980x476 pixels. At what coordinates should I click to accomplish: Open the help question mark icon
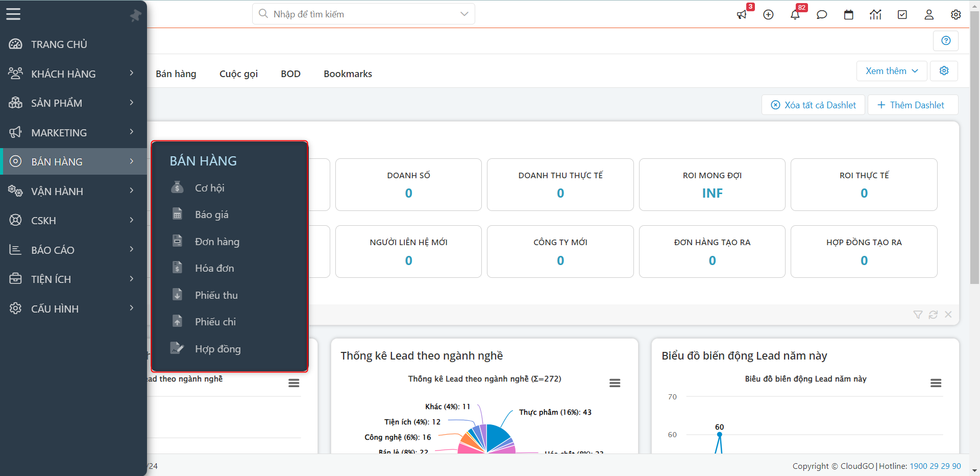pos(946,41)
